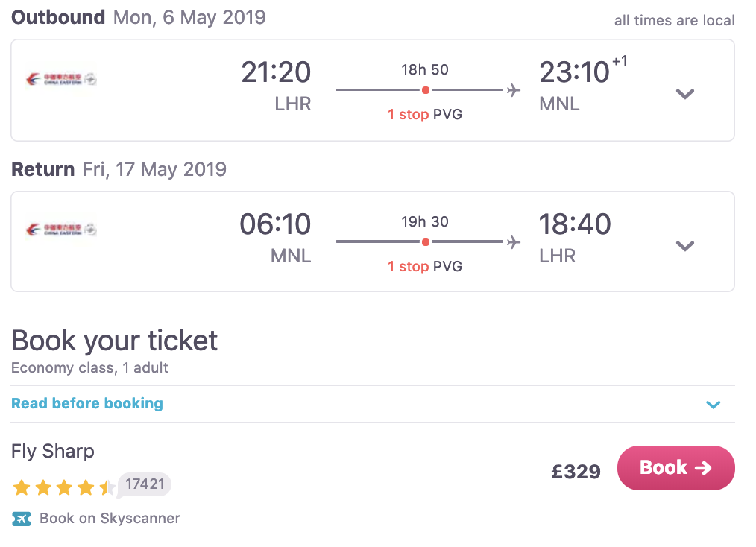Expand the return flight details chevron
The height and width of the screenshot is (547, 756).
click(684, 246)
